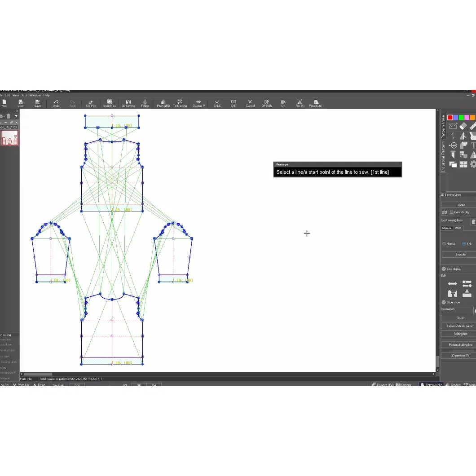The width and height of the screenshot is (476, 476).
Task: Click the Elastic button
Action: [x=460, y=318]
